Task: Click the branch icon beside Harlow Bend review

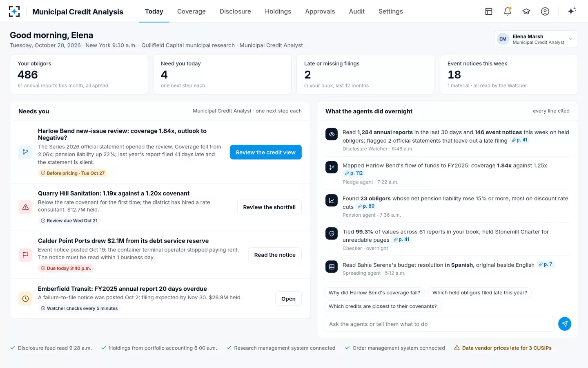Action: (x=25, y=152)
